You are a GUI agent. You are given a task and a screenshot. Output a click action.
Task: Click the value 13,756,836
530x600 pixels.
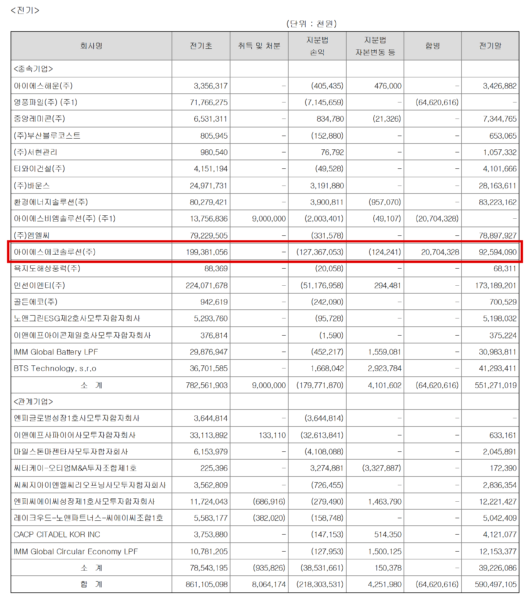point(209,218)
